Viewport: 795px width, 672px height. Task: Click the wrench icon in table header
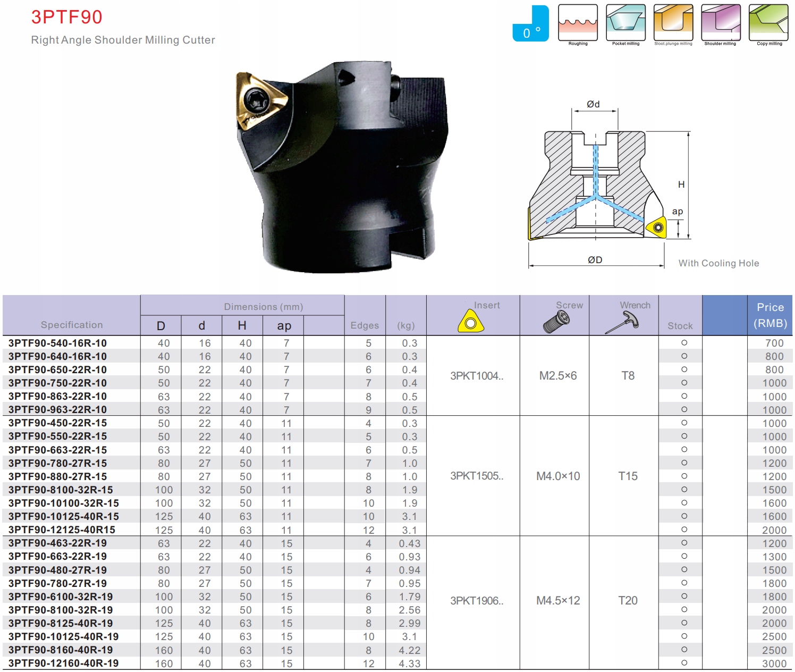tap(622, 322)
